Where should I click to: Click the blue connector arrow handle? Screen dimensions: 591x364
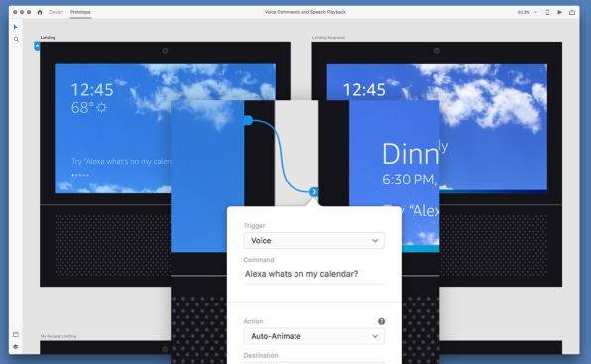tap(314, 192)
